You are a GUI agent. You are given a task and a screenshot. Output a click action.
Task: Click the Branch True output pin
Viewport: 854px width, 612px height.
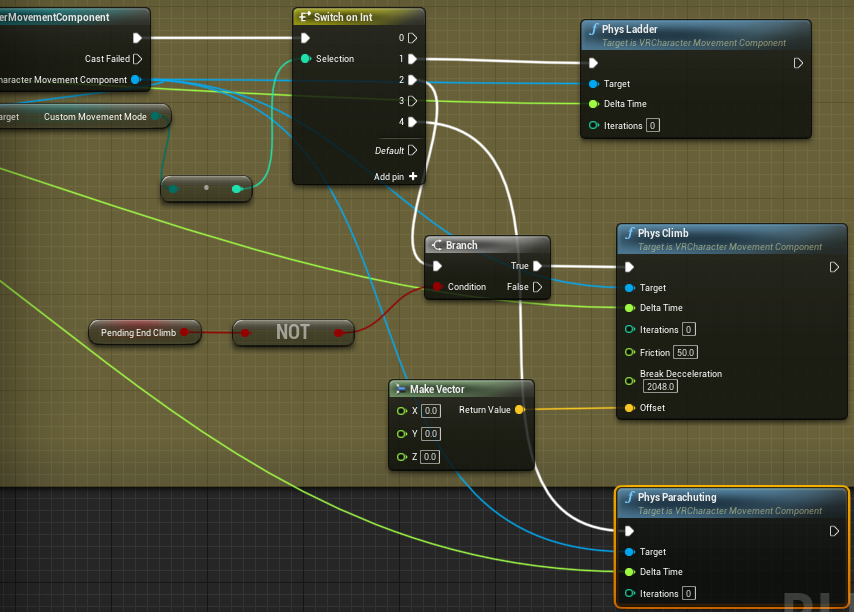tap(538, 266)
